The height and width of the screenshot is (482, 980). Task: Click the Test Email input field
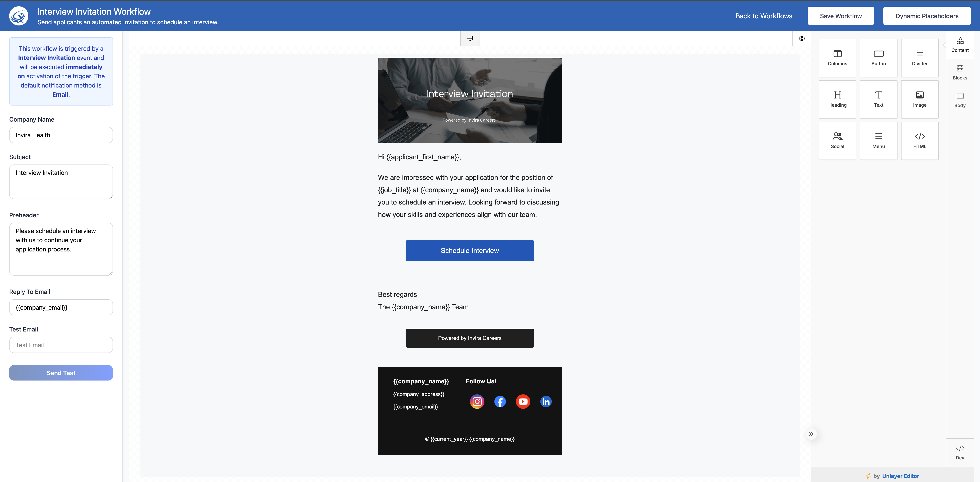point(61,345)
